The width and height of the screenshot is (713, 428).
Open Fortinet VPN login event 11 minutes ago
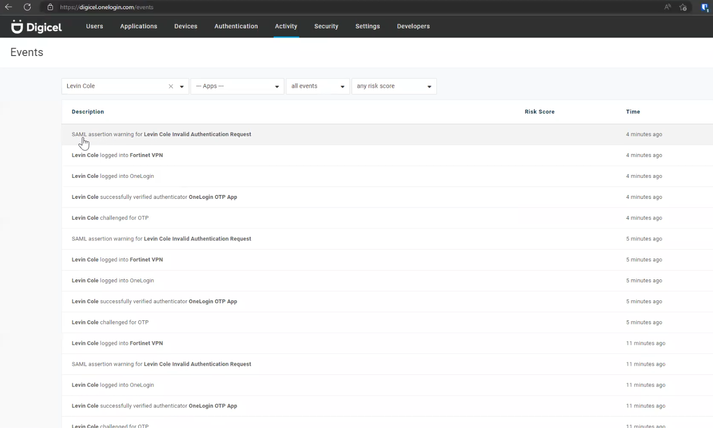pos(387,343)
